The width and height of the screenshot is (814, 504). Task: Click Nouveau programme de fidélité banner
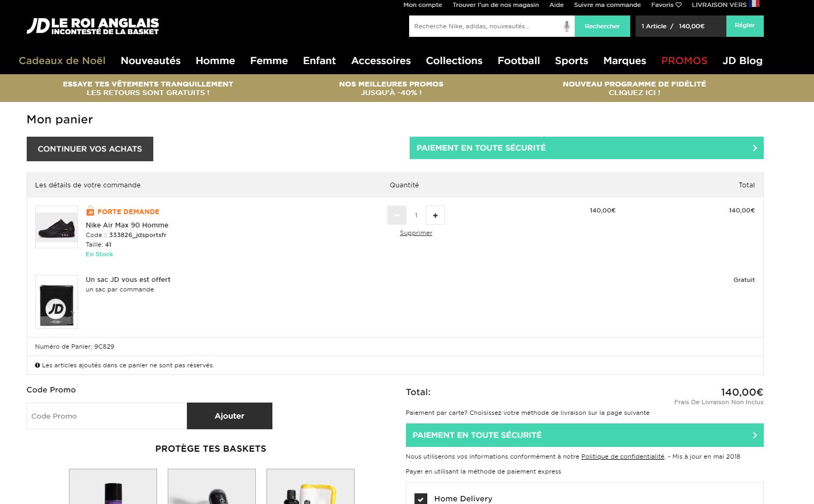point(634,88)
